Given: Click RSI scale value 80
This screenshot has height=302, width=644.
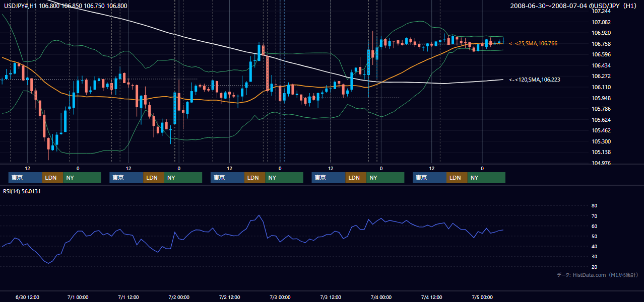Looking at the screenshot, I should 594,206.
